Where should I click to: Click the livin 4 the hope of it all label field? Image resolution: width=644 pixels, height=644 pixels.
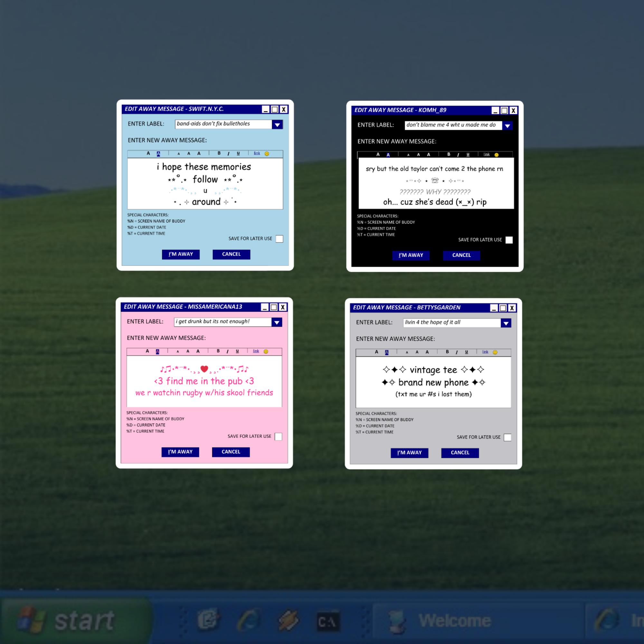pyautogui.click(x=452, y=323)
